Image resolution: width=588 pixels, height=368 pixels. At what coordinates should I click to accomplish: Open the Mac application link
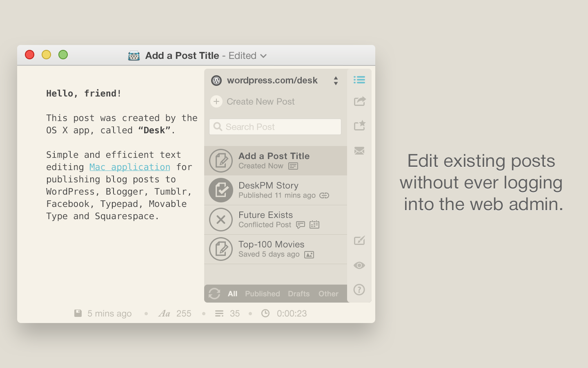coord(130,167)
